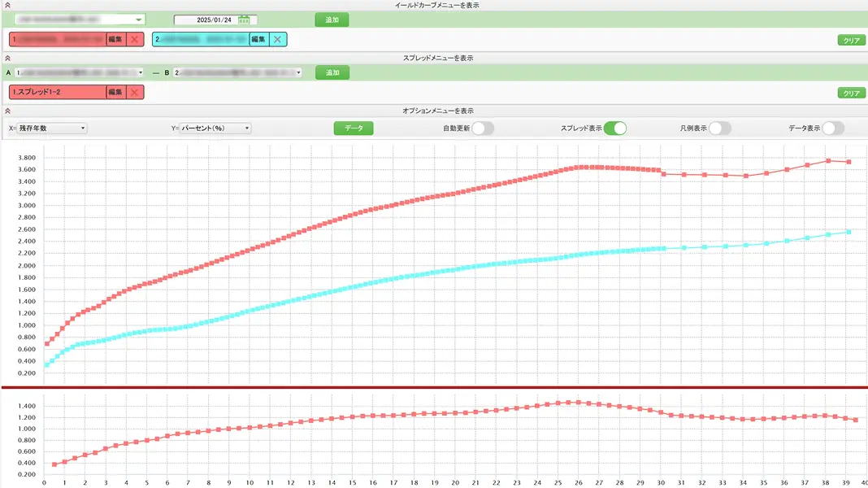Edit red curve 1 via 編集
The height and width of the screenshot is (488, 868).
click(115, 39)
